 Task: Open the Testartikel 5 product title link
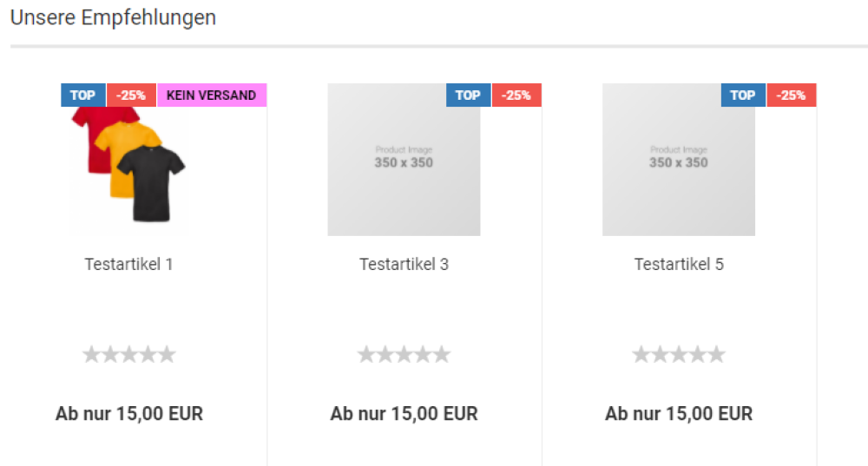tap(679, 264)
